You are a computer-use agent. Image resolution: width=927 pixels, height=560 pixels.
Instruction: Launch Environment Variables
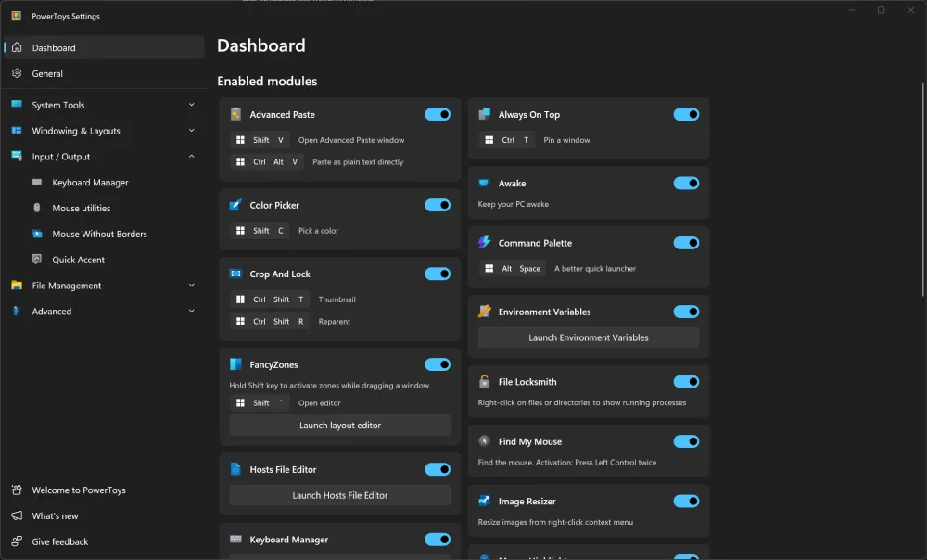coord(589,337)
